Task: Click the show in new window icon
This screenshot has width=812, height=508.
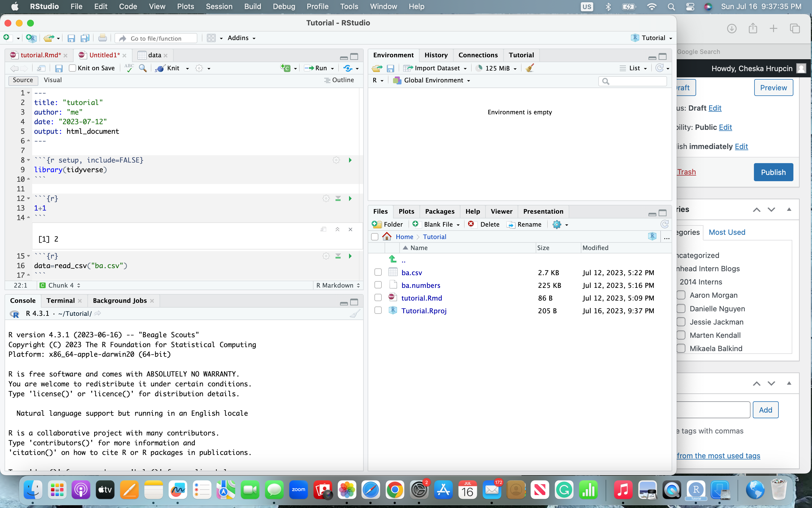Action: (x=41, y=68)
